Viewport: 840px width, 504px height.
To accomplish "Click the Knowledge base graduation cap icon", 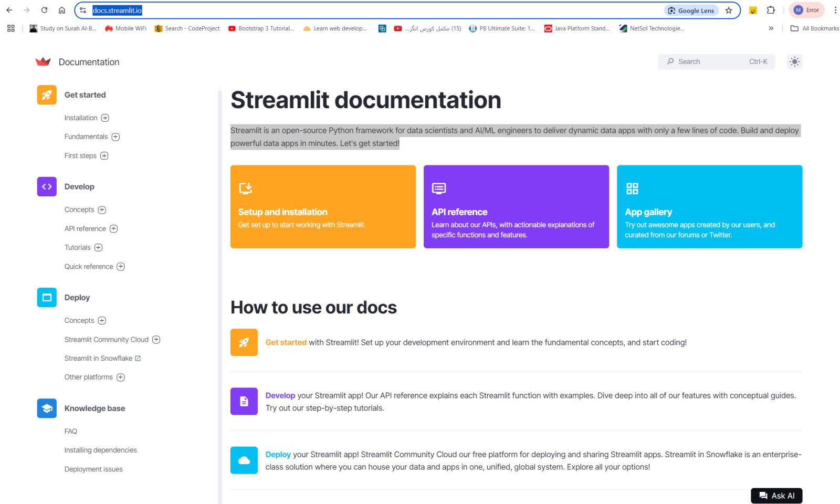I will 47,408.
